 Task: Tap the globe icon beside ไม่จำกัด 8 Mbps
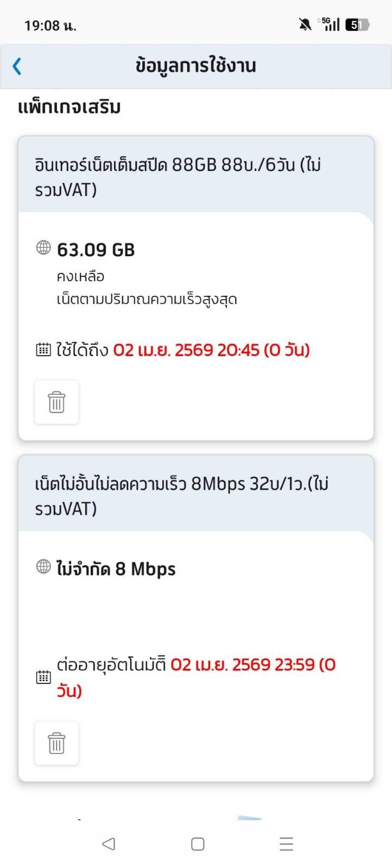(43, 567)
